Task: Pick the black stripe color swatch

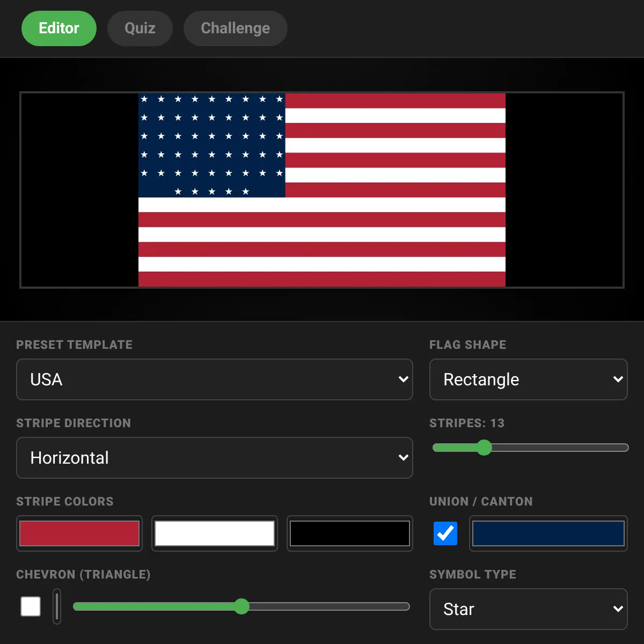Action: pyautogui.click(x=350, y=533)
